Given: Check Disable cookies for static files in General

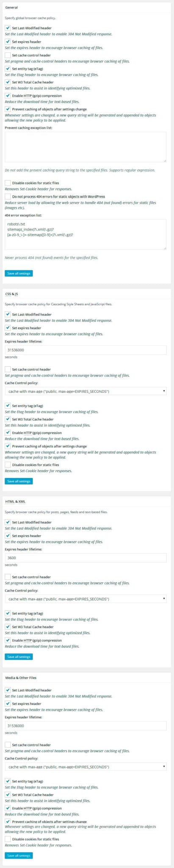Looking at the screenshot, I should click(x=8, y=183).
